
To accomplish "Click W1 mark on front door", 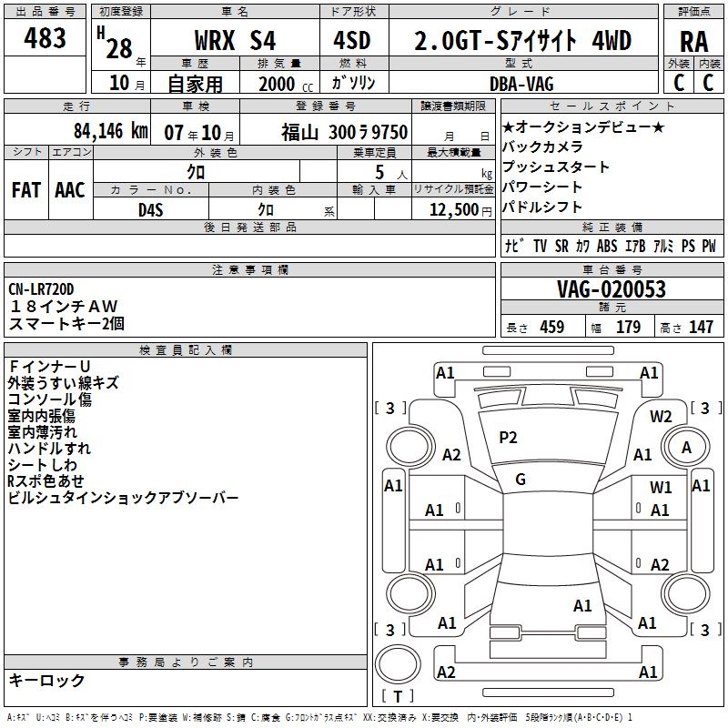I will point(661,488).
